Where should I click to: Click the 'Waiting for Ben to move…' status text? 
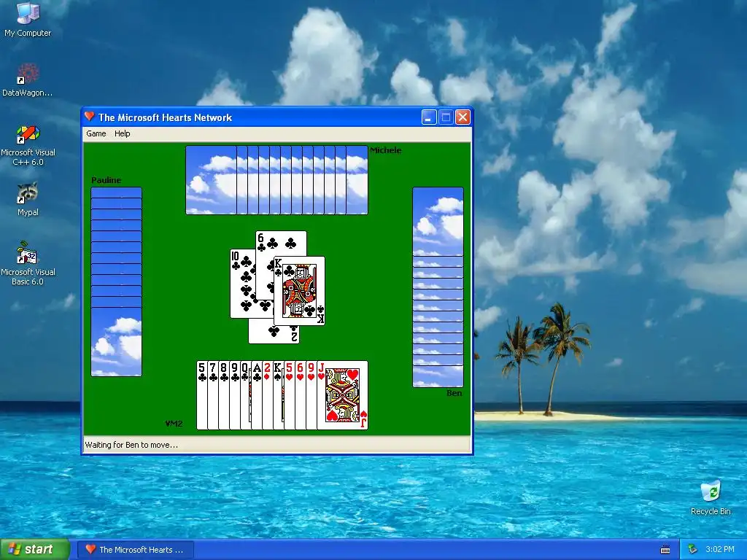[131, 445]
